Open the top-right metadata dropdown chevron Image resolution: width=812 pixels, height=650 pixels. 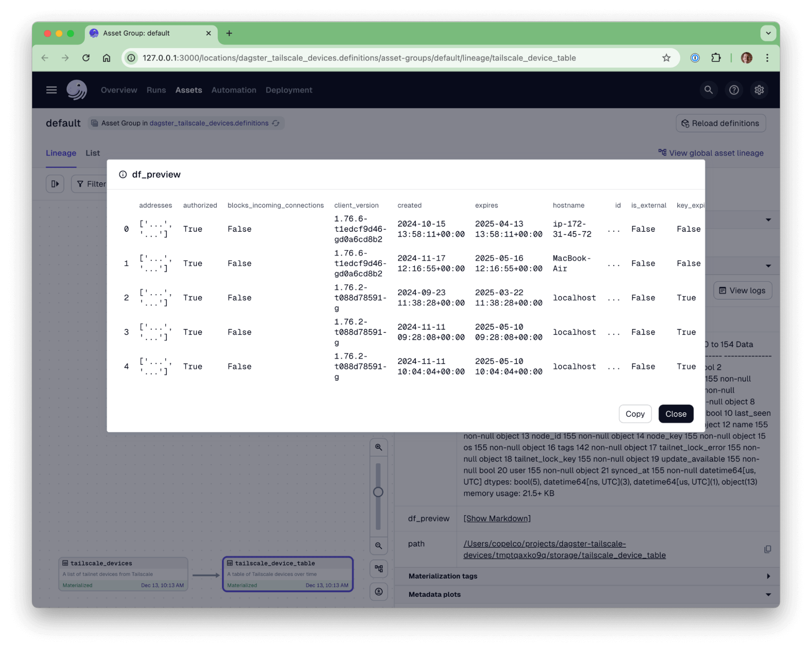[769, 219]
